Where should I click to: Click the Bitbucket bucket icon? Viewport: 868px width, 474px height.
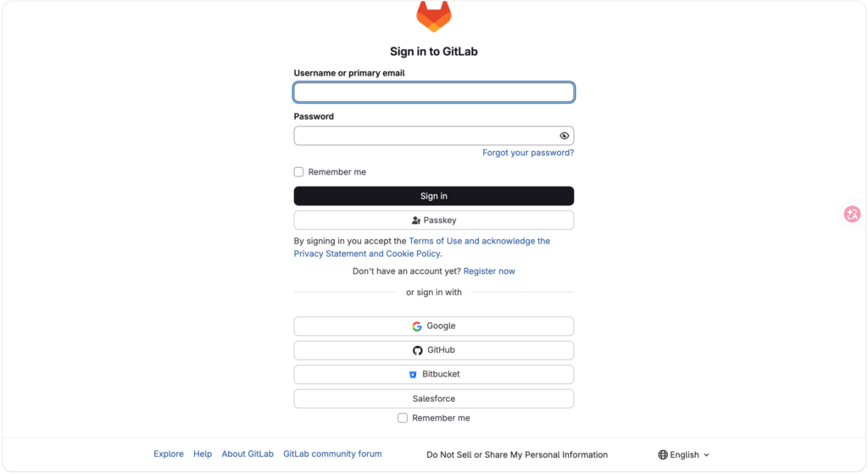pos(413,375)
